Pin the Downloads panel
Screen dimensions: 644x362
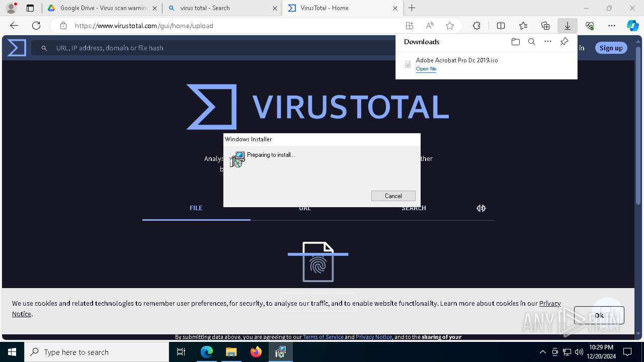click(x=564, y=42)
